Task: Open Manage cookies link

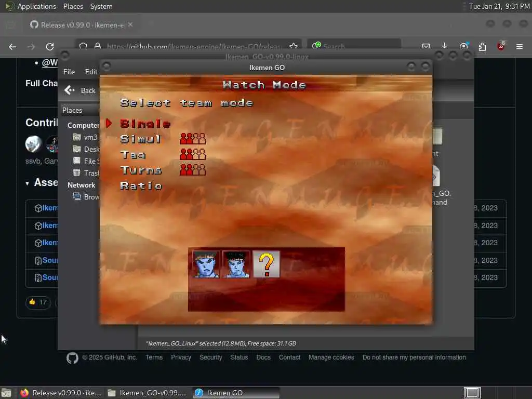Action: [331, 357]
